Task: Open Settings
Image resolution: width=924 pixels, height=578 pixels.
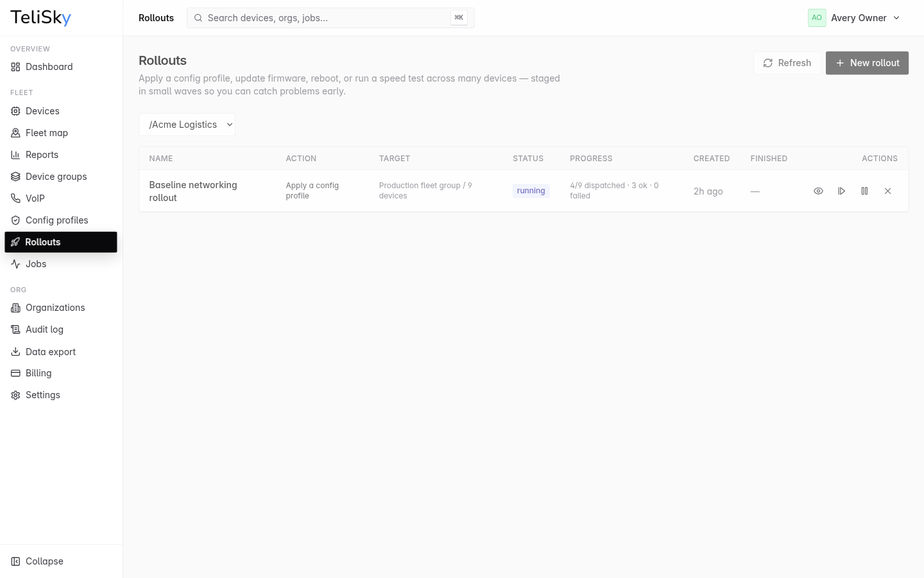Action: coord(61,395)
